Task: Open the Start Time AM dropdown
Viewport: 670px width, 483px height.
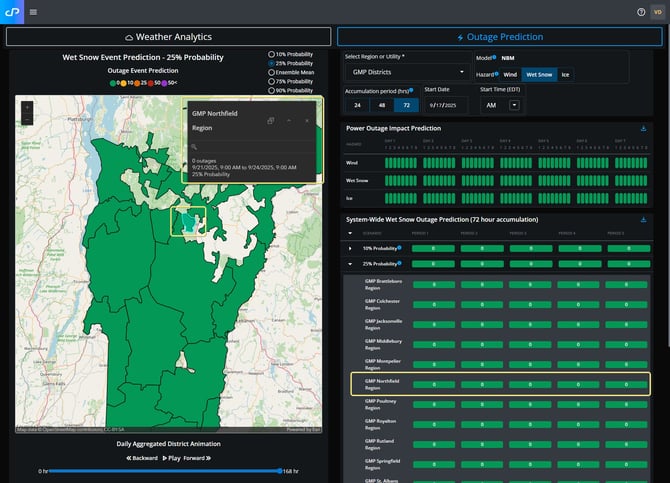Action: click(514, 105)
